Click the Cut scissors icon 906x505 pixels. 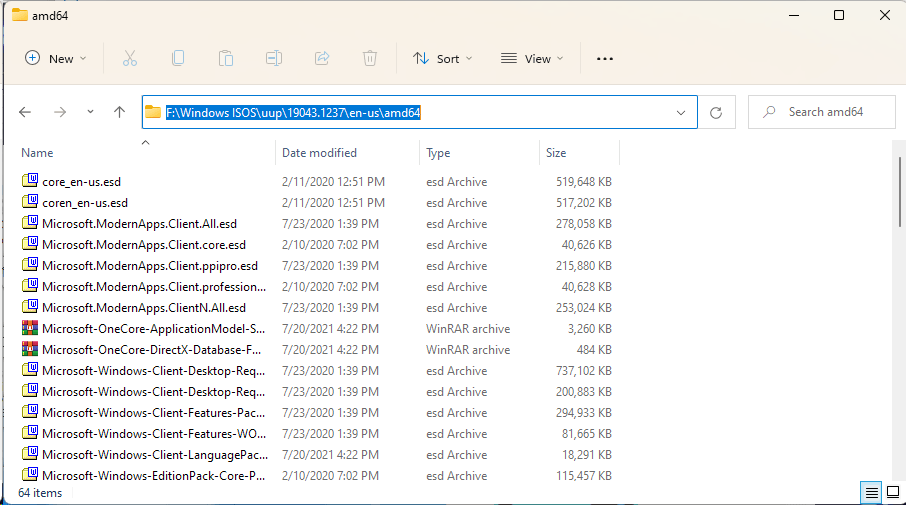point(129,58)
